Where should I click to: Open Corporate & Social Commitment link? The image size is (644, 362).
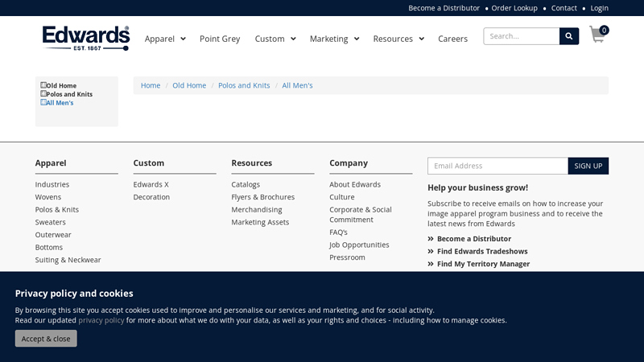click(x=361, y=215)
